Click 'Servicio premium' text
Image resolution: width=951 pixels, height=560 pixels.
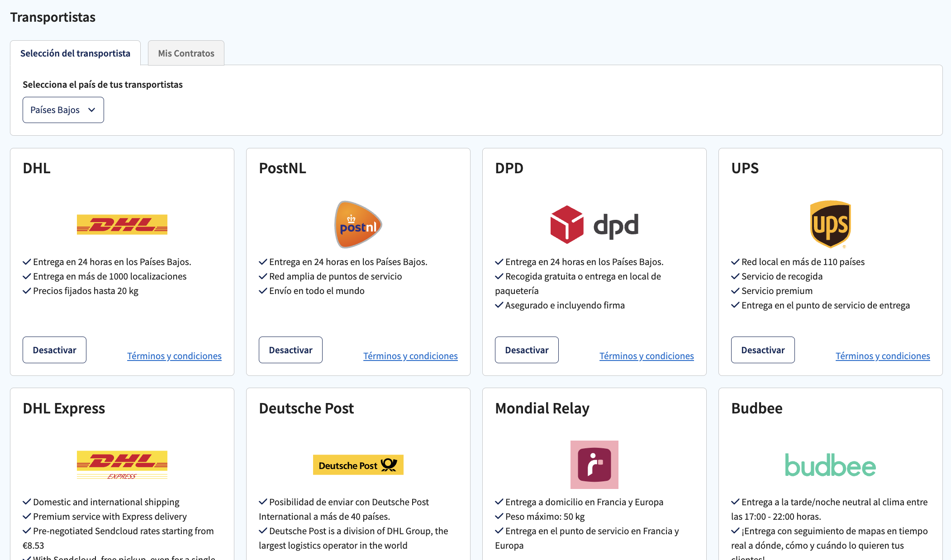(777, 291)
